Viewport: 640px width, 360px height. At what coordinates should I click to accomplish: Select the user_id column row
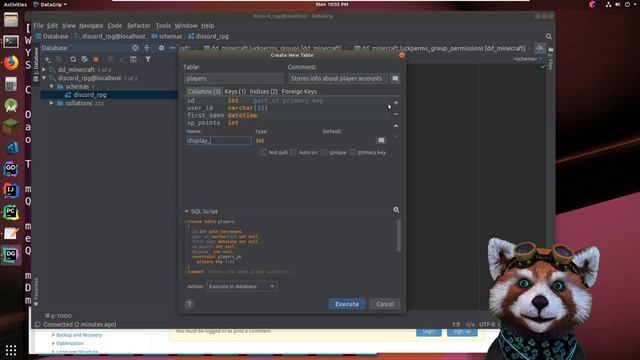287,108
